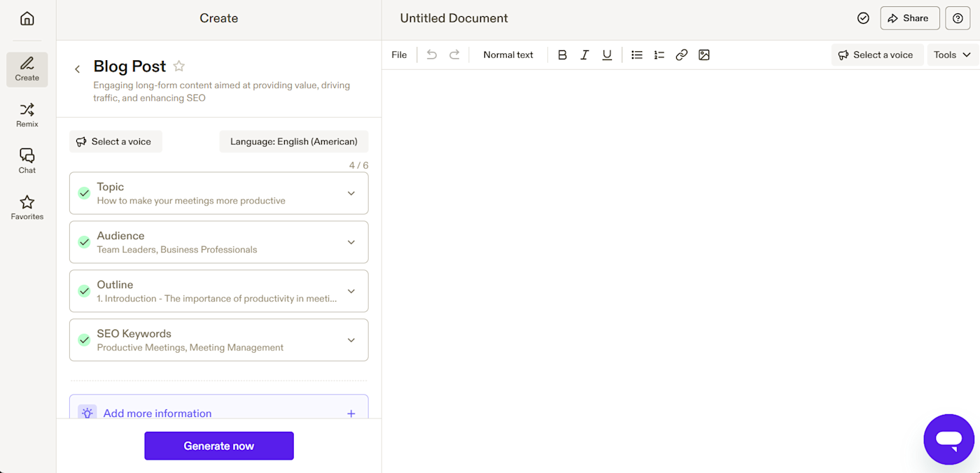Open the Tools dropdown
The width and height of the screenshot is (980, 473).
pyautogui.click(x=952, y=55)
